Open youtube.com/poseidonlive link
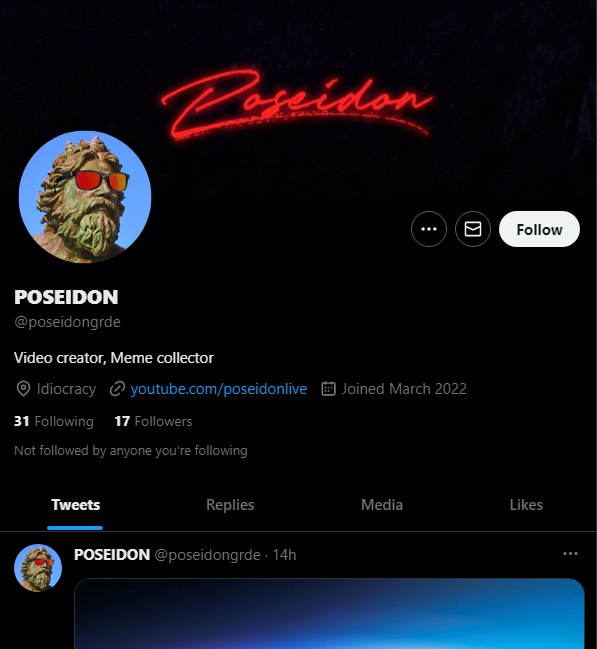Image resolution: width=597 pixels, height=649 pixels. pyautogui.click(x=219, y=389)
